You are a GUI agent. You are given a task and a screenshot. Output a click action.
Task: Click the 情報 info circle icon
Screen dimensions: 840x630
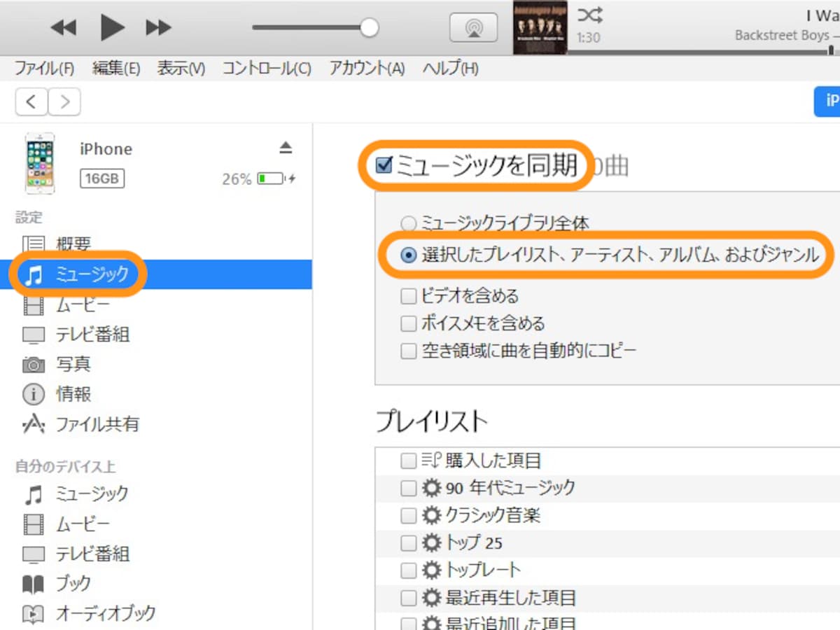click(x=33, y=394)
